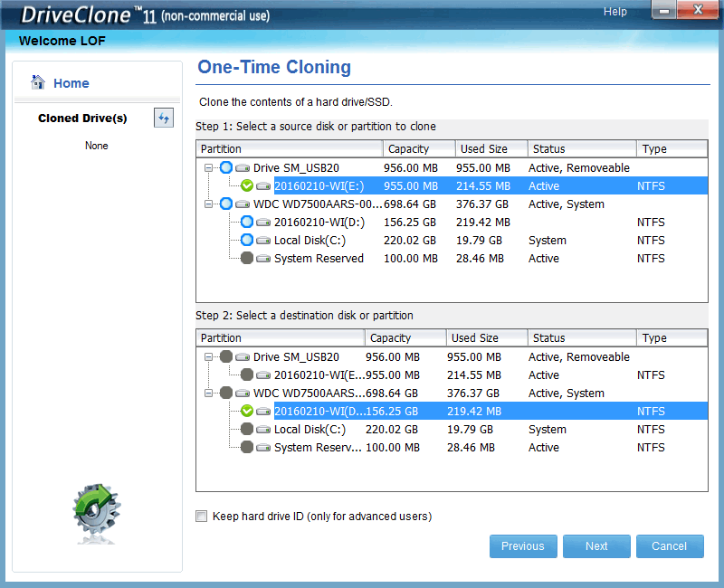724x588 pixels.
Task: Open the Help menu
Action: pos(615,12)
